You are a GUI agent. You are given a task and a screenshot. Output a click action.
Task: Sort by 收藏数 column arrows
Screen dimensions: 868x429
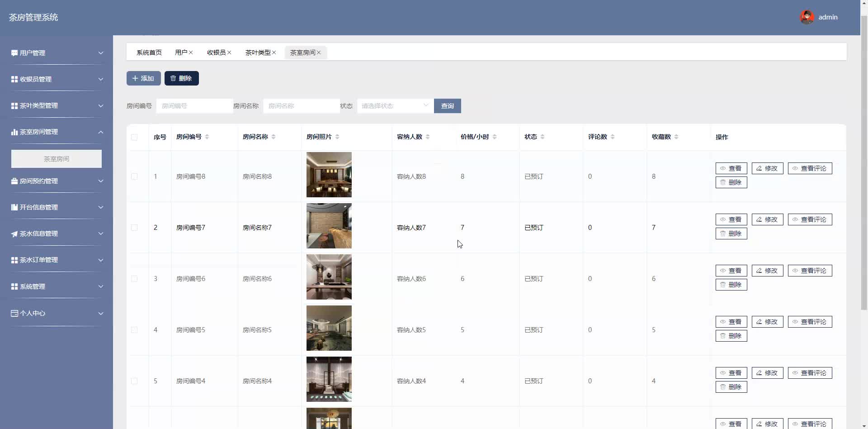(676, 137)
